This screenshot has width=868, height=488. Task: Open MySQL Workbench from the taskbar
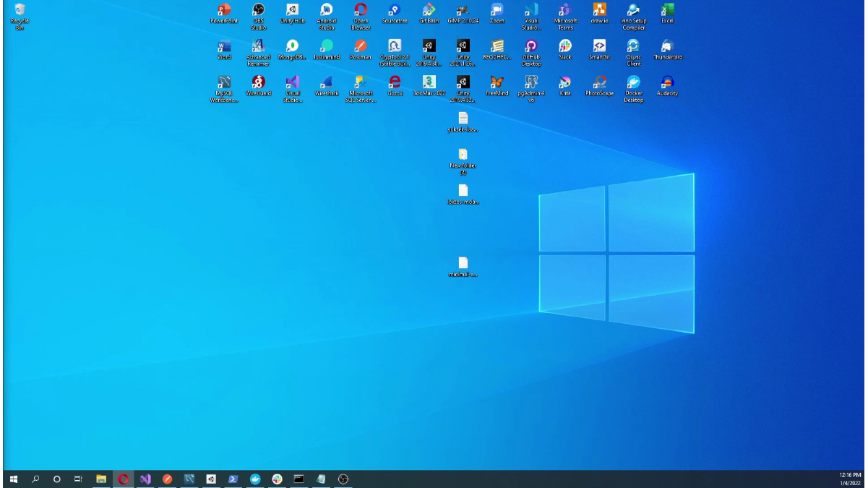[x=189, y=479]
